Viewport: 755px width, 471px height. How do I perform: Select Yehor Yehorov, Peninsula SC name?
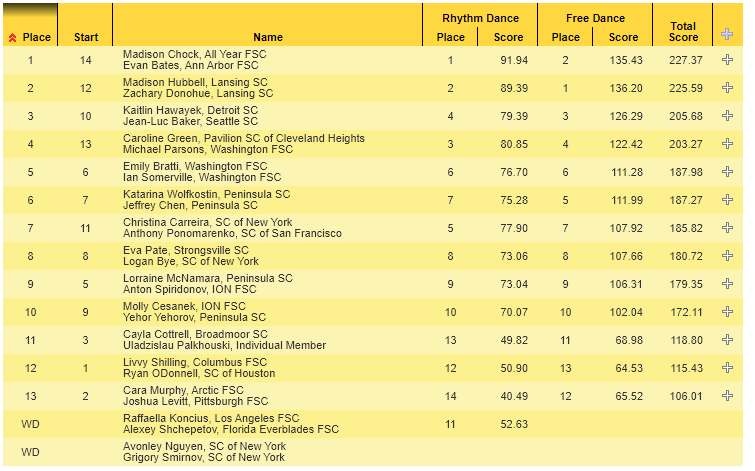click(194, 317)
